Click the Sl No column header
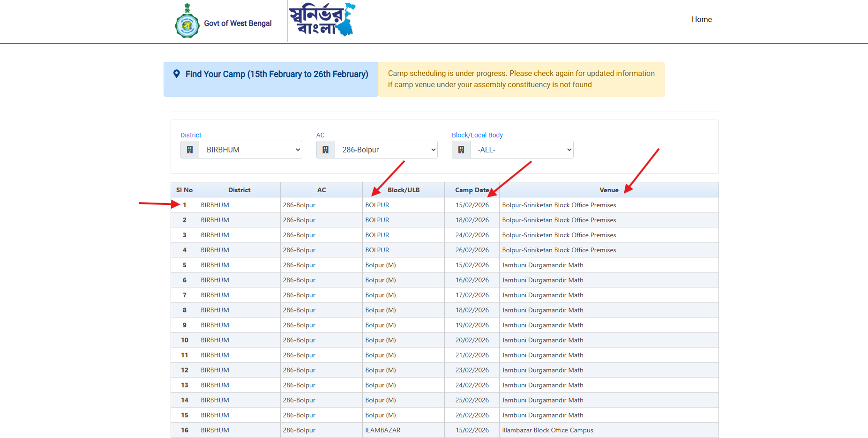868x438 pixels. (x=184, y=190)
